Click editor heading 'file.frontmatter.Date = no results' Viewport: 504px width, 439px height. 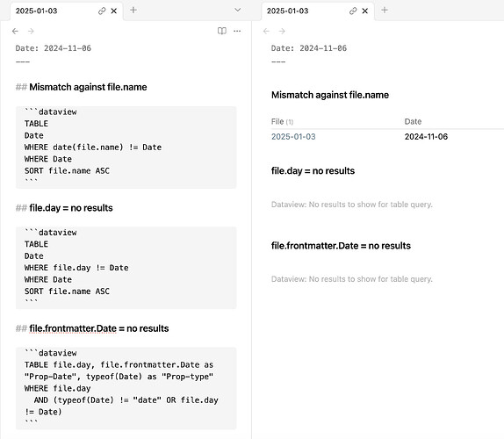point(99,328)
